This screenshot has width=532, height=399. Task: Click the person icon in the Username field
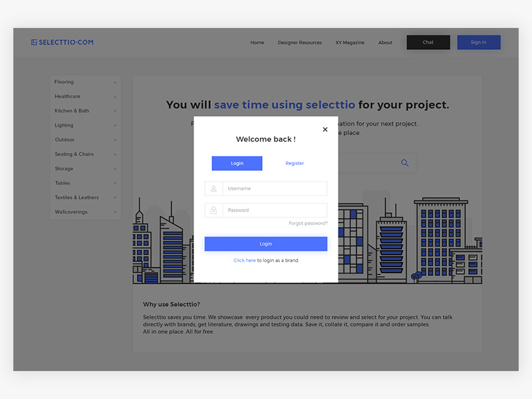point(214,188)
